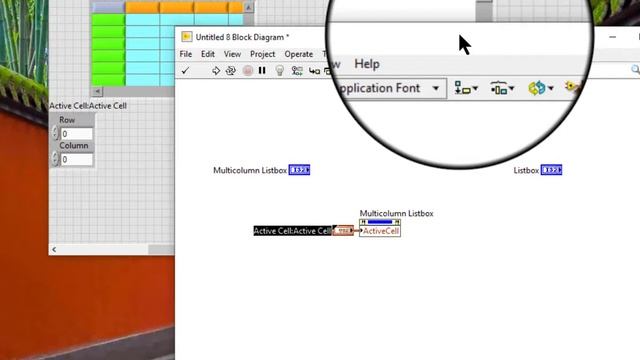Click the Multicolumn Listbox property node header

point(380,222)
